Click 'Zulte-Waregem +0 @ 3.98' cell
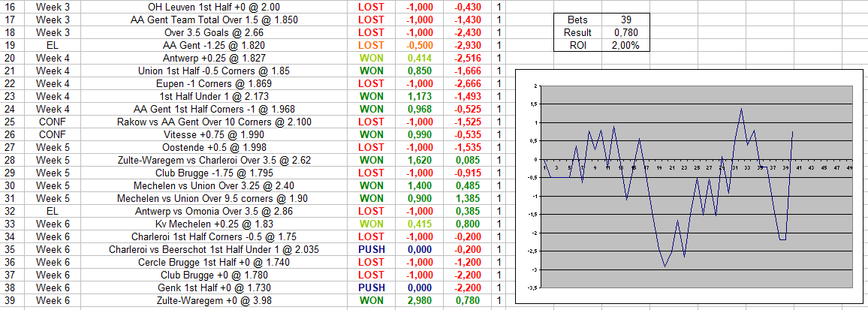This screenshot has width=868, height=310. (x=214, y=300)
